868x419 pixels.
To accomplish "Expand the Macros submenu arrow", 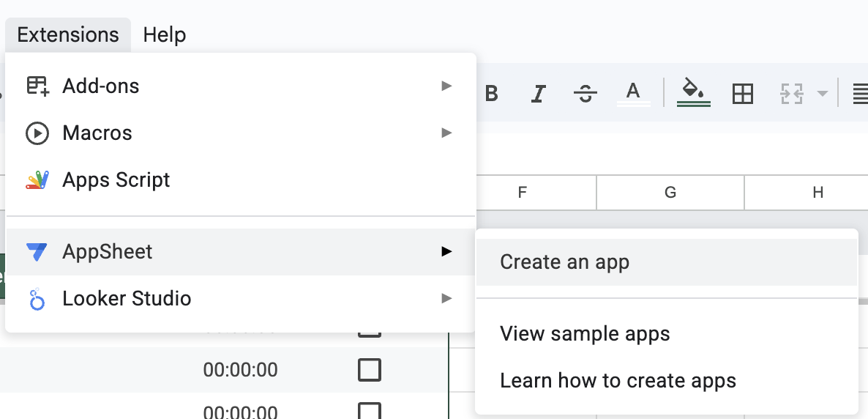I will click(446, 133).
